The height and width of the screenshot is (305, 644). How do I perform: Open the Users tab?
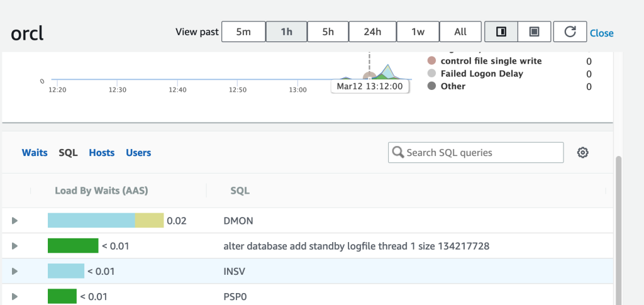pyautogui.click(x=138, y=152)
